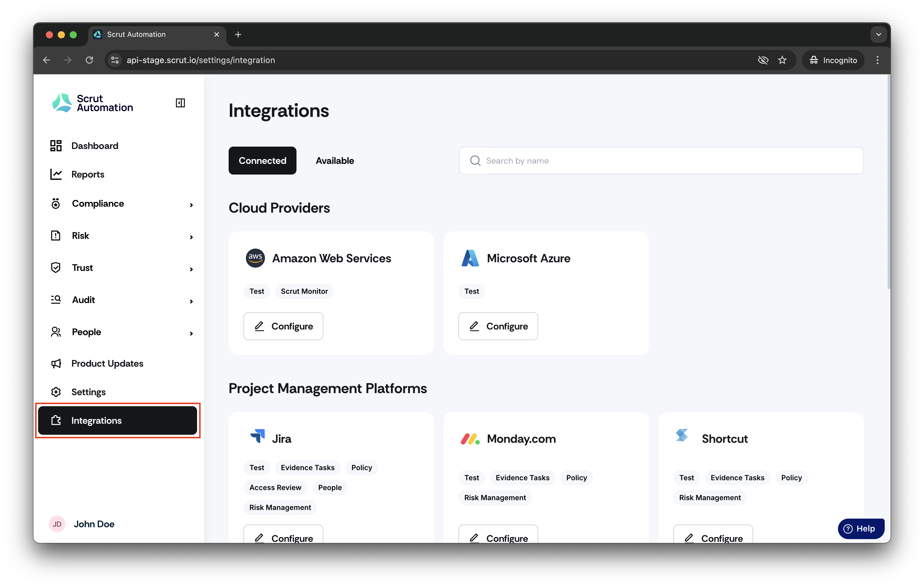
Task: Click the Amazon Web Services logo
Action: (x=255, y=258)
